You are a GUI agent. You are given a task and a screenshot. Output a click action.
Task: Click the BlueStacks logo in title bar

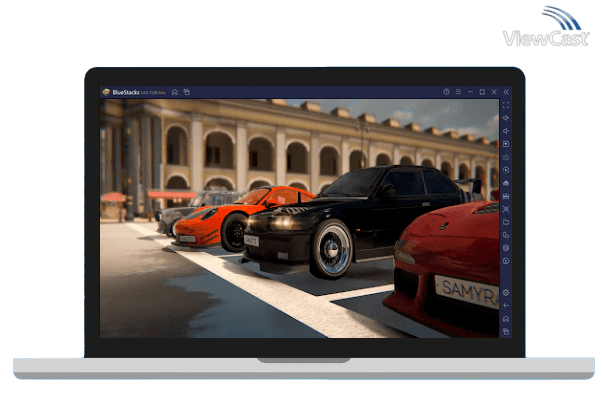coord(106,92)
